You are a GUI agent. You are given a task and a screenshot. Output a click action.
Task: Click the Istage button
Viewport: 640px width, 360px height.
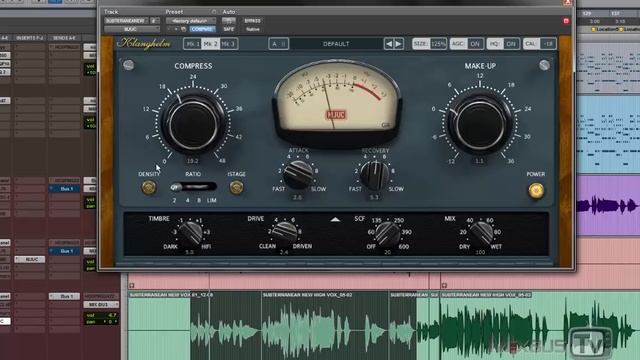(236, 187)
